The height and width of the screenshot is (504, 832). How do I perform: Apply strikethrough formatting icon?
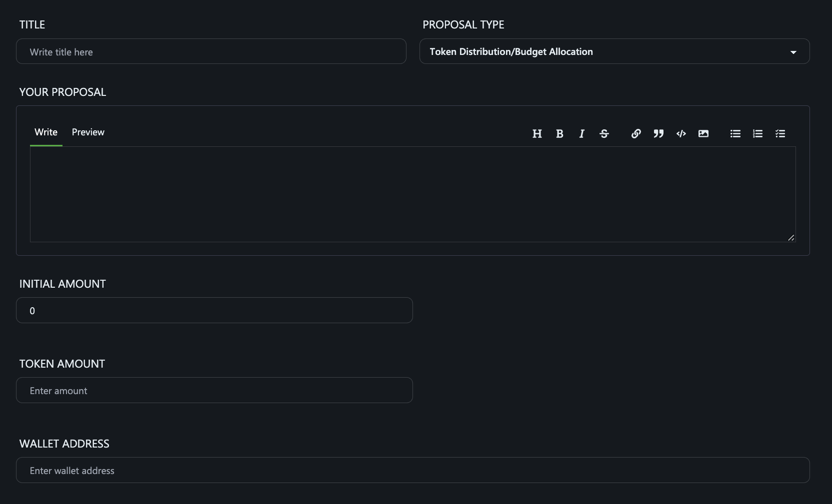604,133
